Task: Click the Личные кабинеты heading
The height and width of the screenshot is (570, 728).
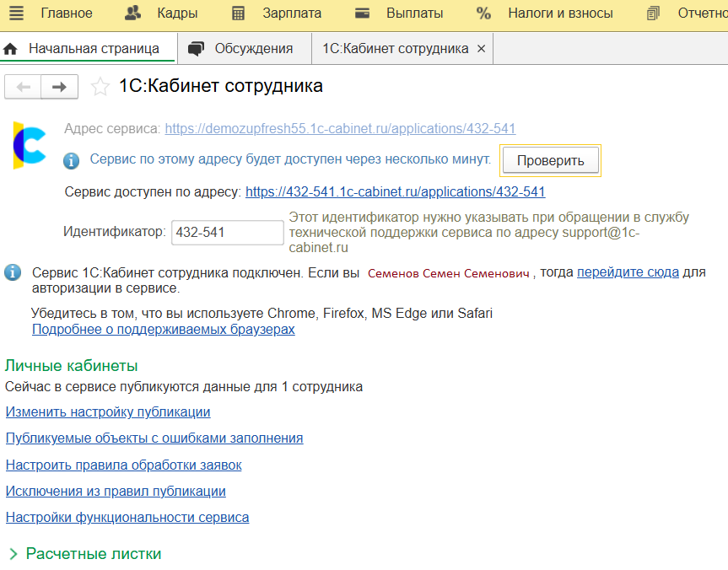Action: pyautogui.click(x=71, y=366)
